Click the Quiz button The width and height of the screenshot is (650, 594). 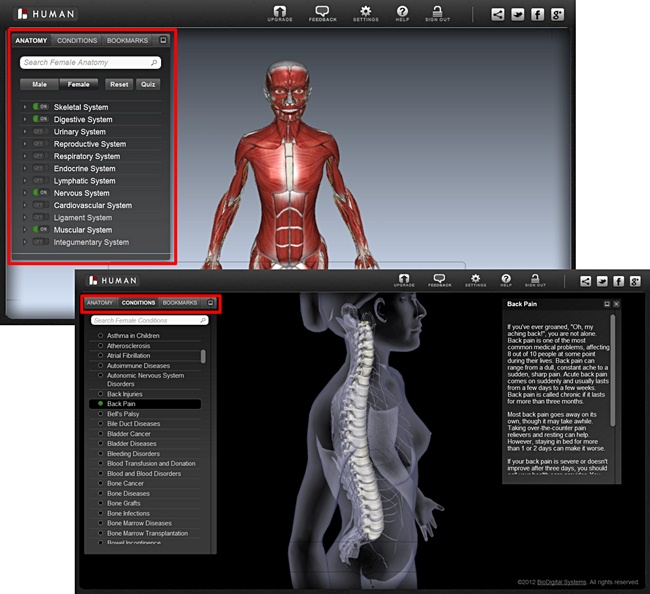pyautogui.click(x=147, y=85)
